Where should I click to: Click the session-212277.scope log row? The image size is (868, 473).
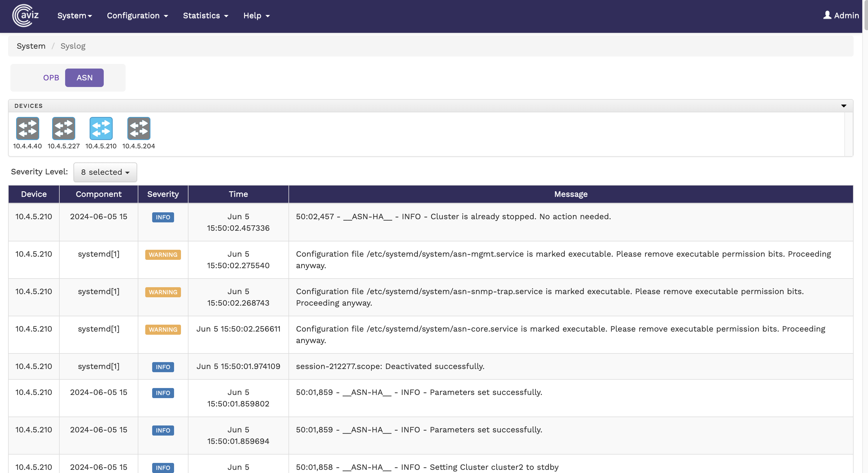click(390, 366)
